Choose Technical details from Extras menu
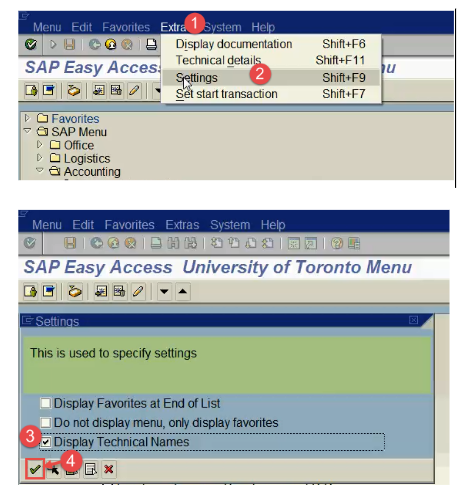Viewport: 473px width, 496px height. (x=271, y=60)
